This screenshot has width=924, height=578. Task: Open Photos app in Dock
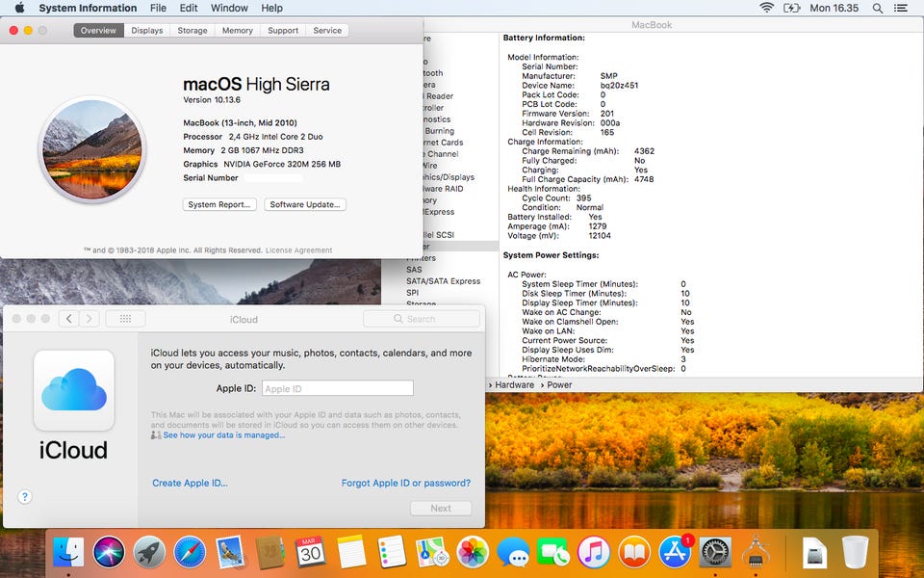click(473, 553)
